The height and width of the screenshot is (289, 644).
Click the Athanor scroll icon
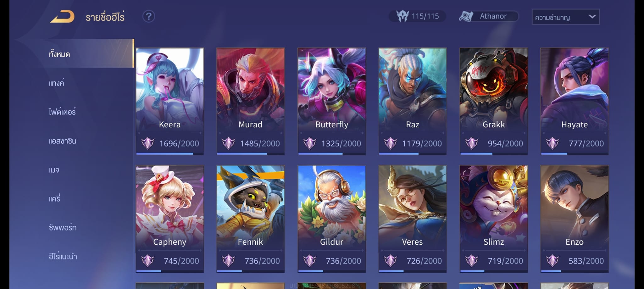point(466,16)
